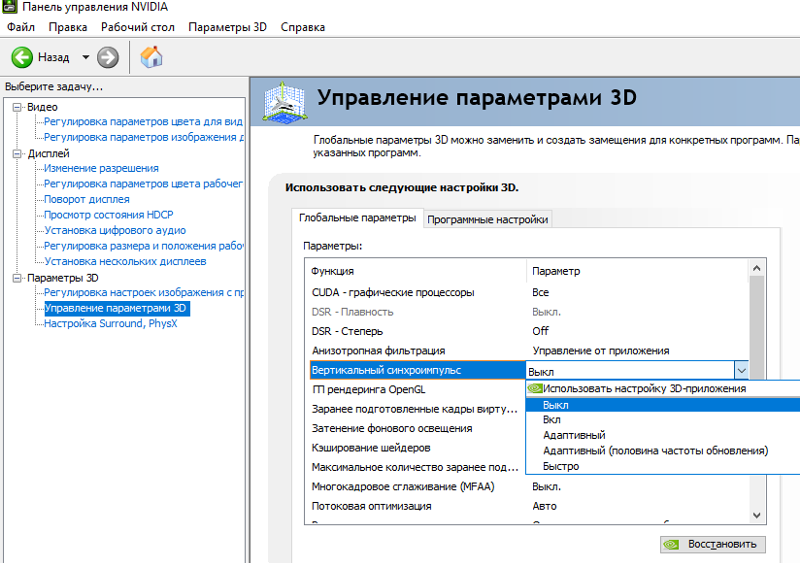Open Изменение разрешения task
This screenshot has height=563, width=800.
101,168
